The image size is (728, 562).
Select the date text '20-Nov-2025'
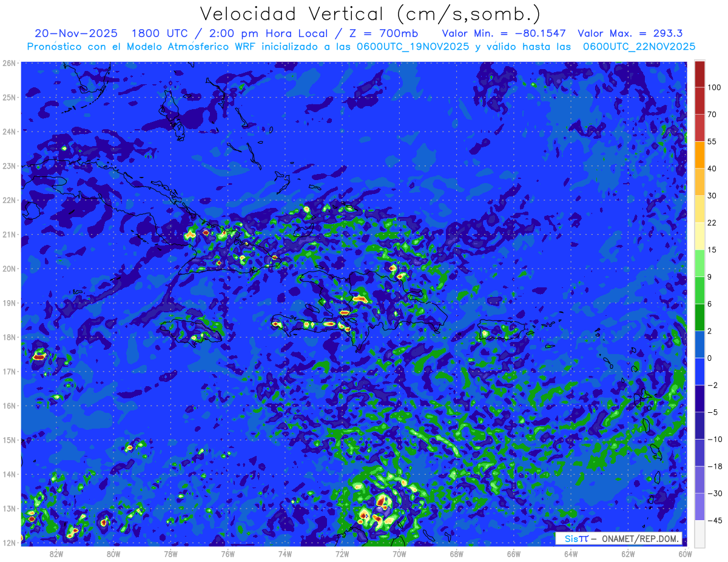point(76,33)
